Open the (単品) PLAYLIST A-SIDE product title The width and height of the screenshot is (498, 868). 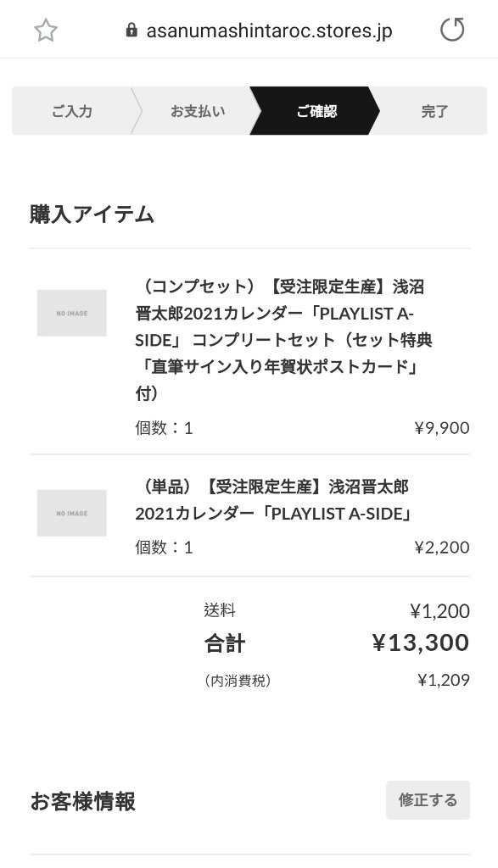pyautogui.click(x=274, y=500)
